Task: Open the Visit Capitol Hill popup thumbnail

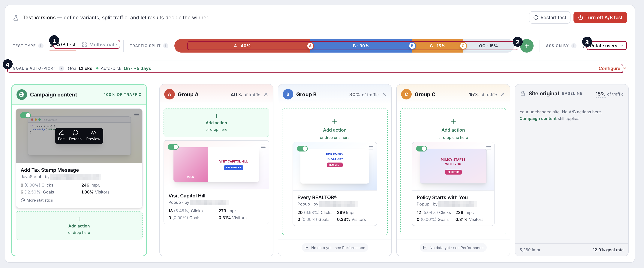Action: coord(216,164)
